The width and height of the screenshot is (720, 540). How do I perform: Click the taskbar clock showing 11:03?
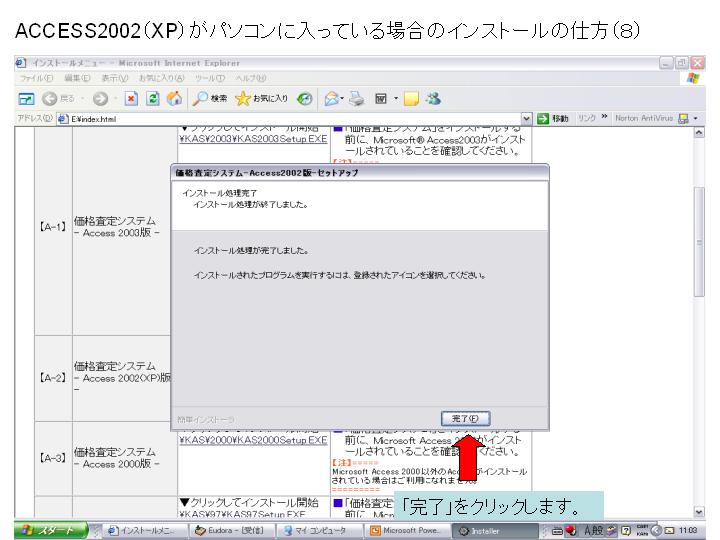coord(688,530)
